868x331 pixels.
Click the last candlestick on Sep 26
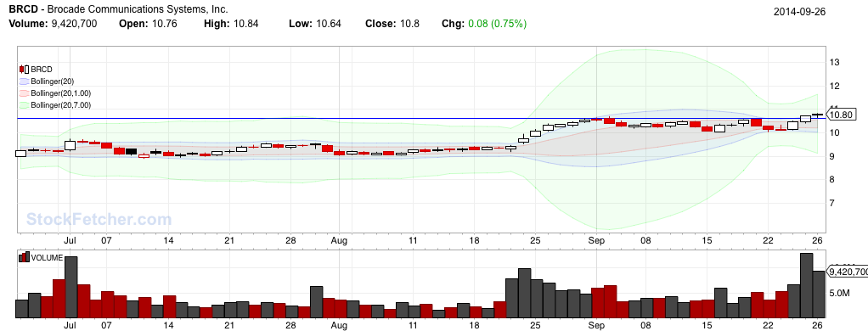click(818, 115)
